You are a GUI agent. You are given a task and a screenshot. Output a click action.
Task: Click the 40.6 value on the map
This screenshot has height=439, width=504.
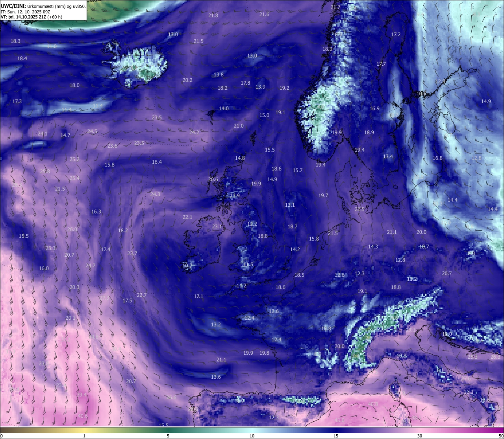pyautogui.click(x=83, y=416)
